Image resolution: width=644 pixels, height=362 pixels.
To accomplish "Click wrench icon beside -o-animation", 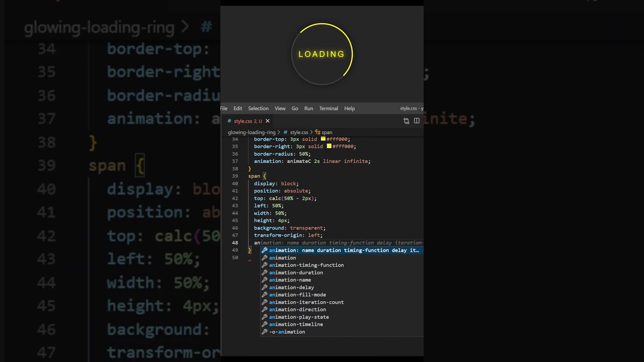I will [x=265, y=332].
